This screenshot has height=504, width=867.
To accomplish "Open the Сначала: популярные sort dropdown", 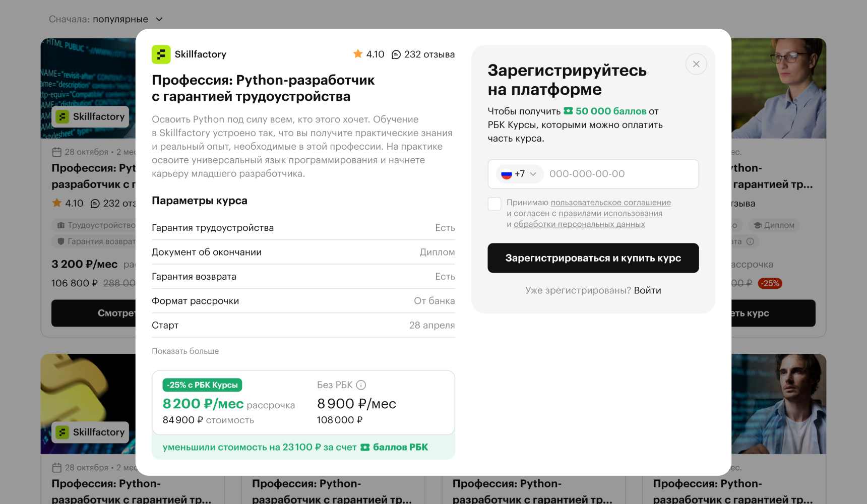I will pyautogui.click(x=106, y=19).
